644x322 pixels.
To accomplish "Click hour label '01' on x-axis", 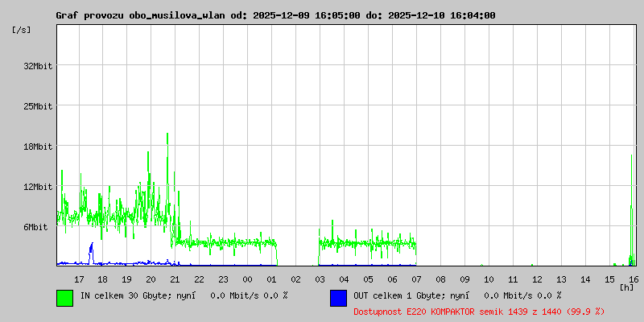I will tap(271, 279).
